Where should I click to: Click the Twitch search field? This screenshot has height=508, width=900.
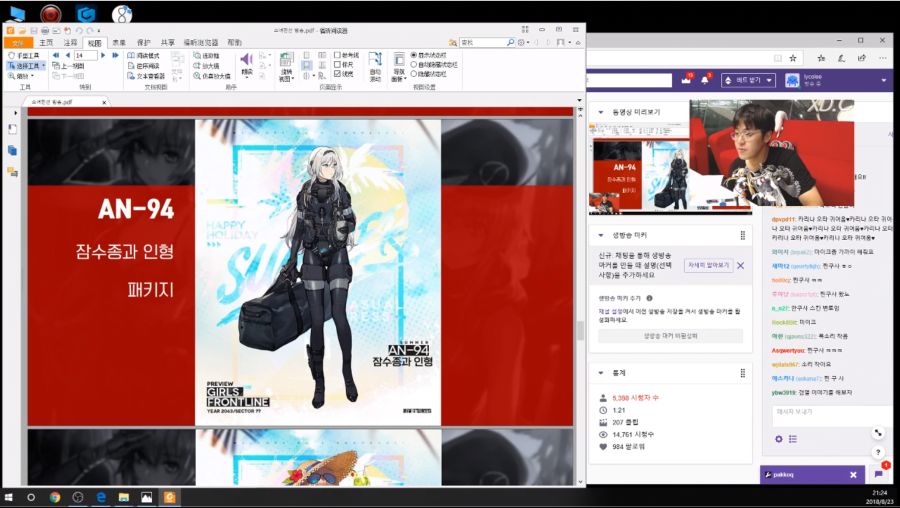click(x=629, y=80)
